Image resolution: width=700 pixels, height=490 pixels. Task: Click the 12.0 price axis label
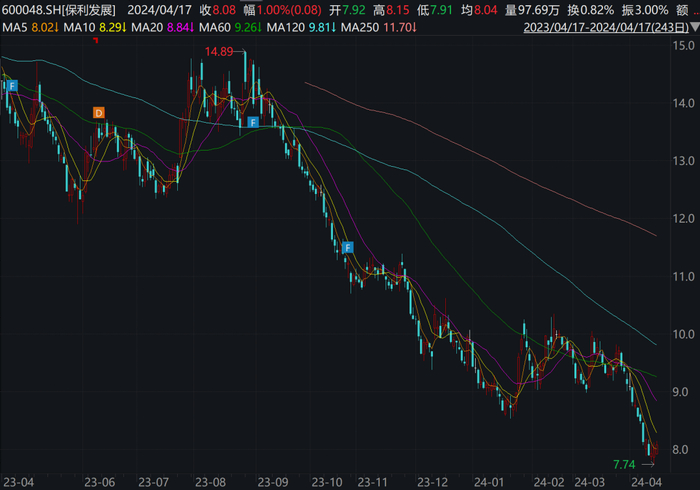click(683, 219)
